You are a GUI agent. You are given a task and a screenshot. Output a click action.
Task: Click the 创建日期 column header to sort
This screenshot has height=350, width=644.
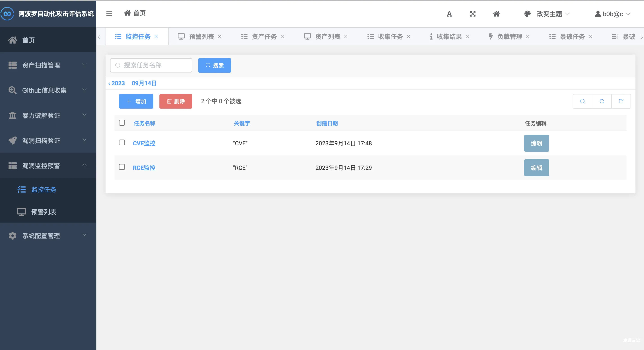pos(327,123)
